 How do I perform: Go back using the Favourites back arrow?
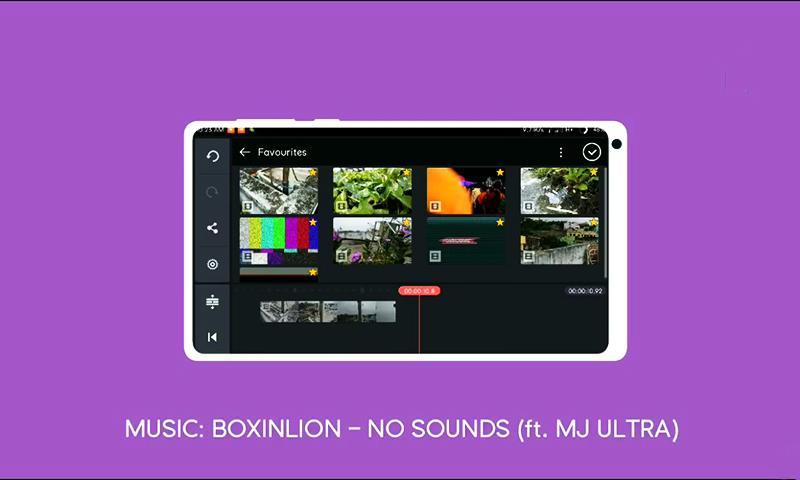point(245,152)
